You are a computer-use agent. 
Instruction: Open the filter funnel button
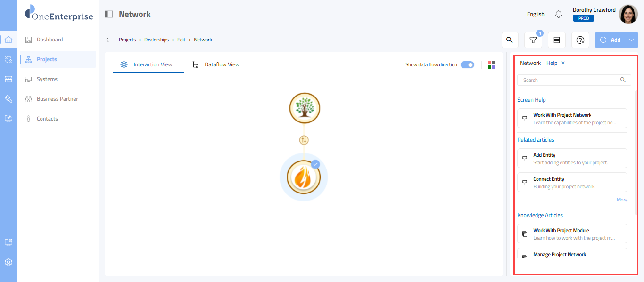coord(533,40)
